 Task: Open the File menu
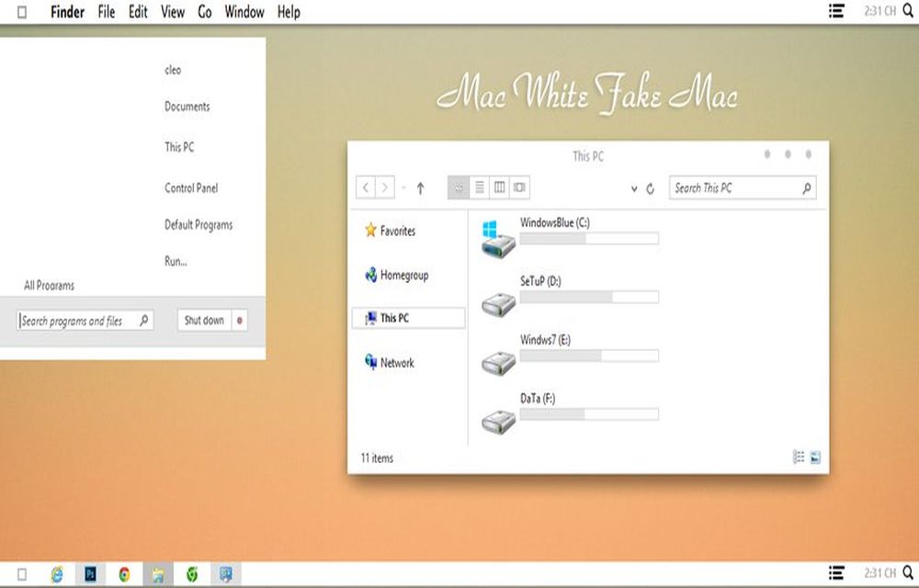pos(106,12)
